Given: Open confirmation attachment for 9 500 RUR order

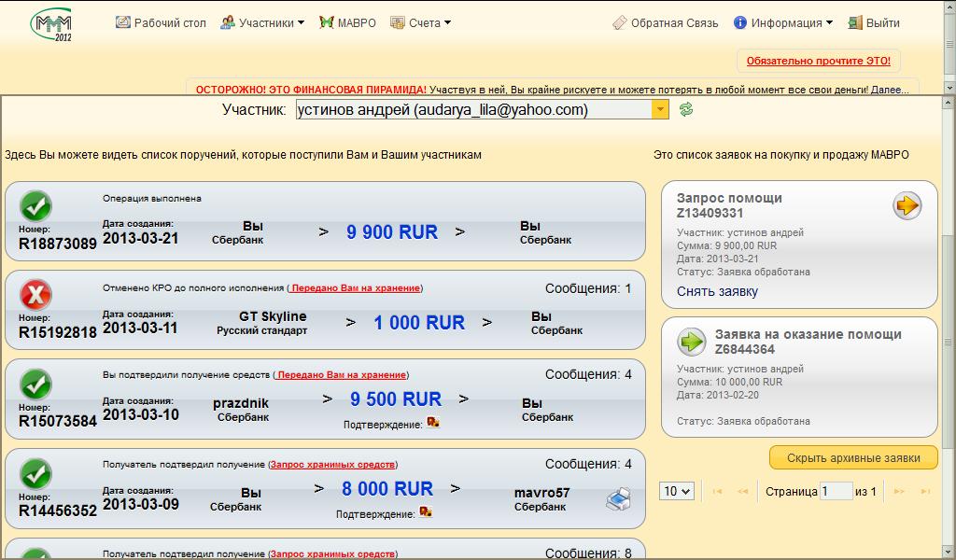Looking at the screenshot, I should 433,422.
